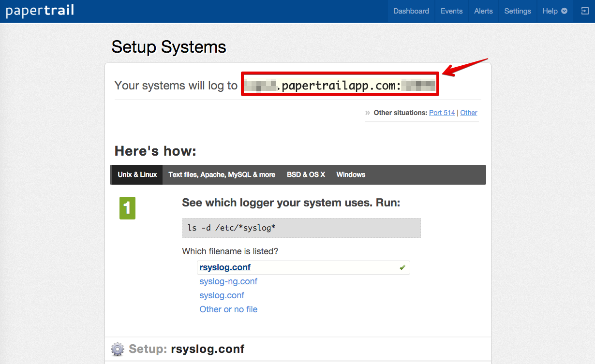The width and height of the screenshot is (595, 364).
Task: Click the papertrail logo
Action: click(40, 11)
